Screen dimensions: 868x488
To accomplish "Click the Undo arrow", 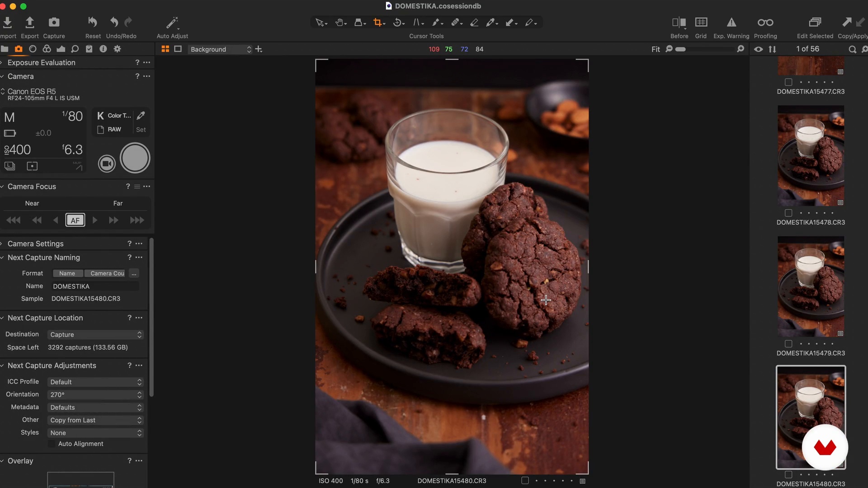I will (x=114, y=22).
